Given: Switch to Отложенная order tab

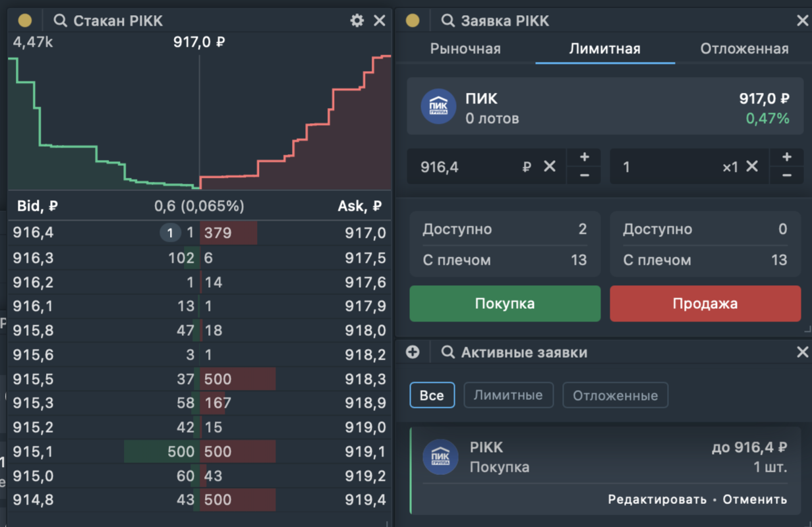Looking at the screenshot, I should click(x=744, y=49).
